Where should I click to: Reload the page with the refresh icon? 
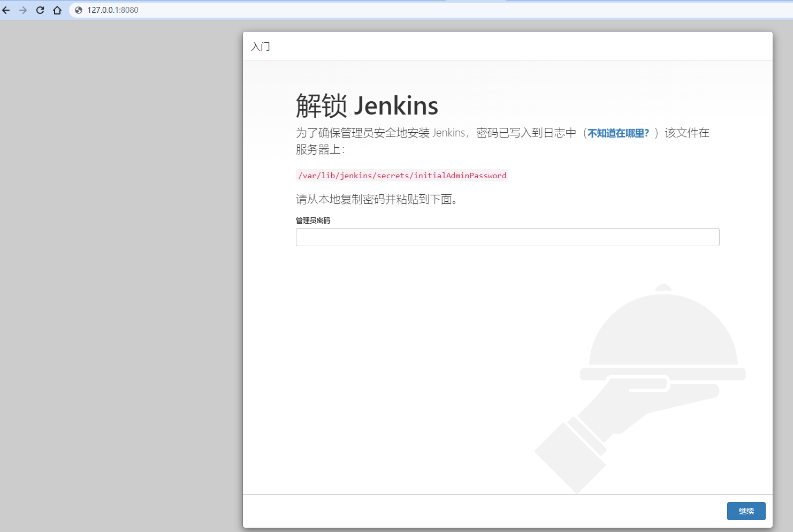(40, 10)
